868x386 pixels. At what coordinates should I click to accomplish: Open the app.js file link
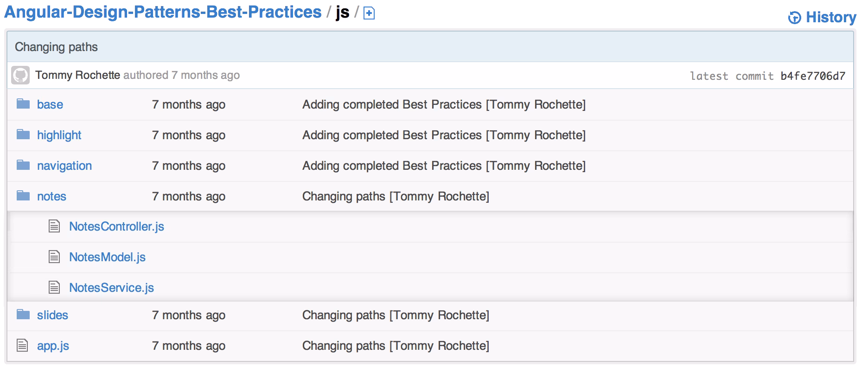coord(53,346)
